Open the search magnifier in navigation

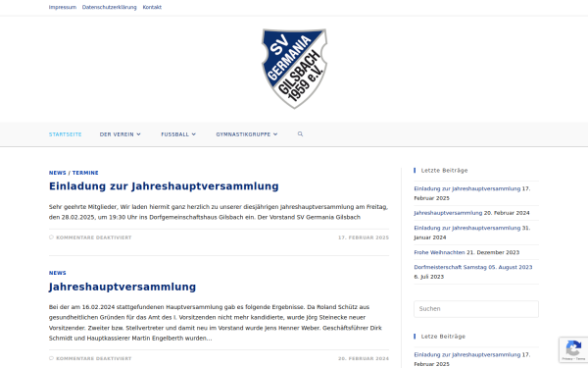pos(300,134)
